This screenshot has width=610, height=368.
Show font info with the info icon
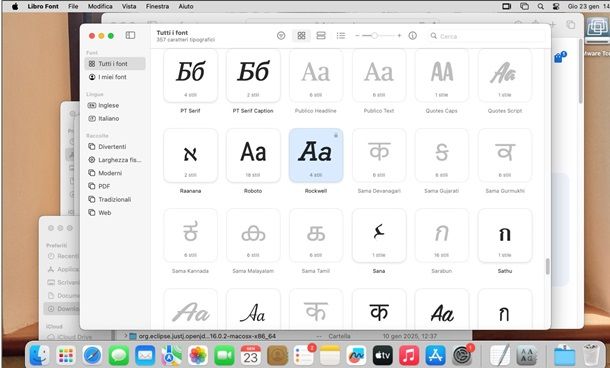412,36
